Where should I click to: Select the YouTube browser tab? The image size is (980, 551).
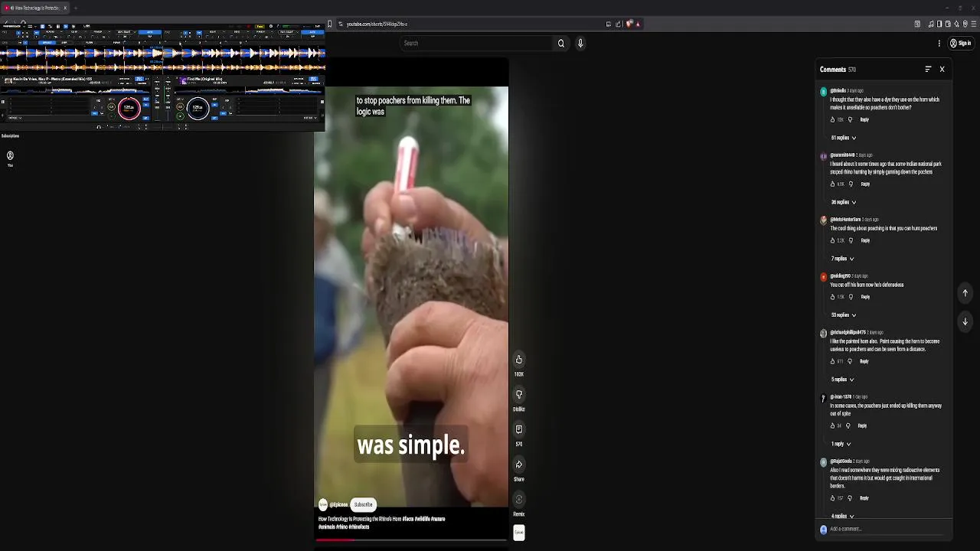point(35,8)
